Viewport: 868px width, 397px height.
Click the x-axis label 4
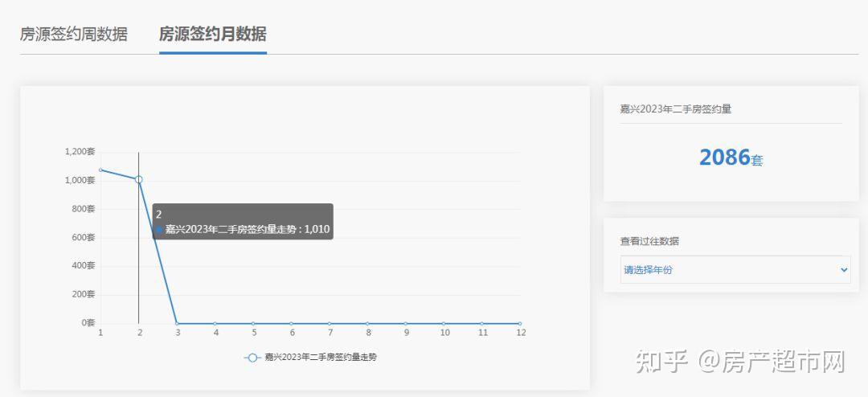[216, 333]
